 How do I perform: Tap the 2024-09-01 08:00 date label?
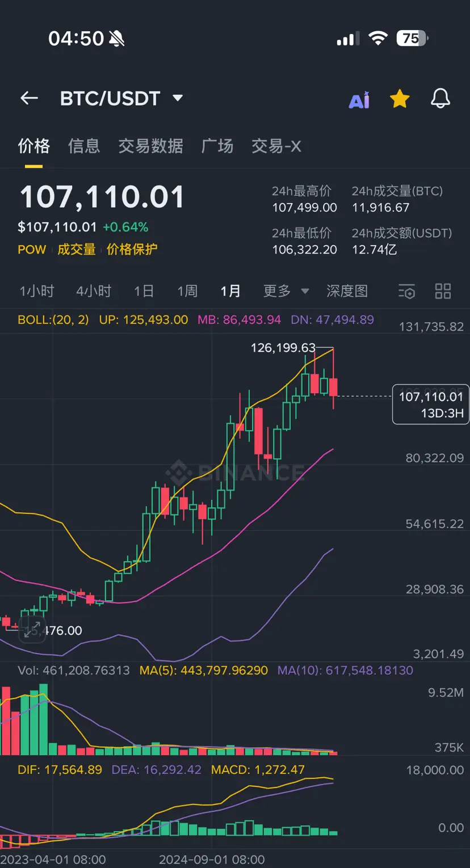pyautogui.click(x=212, y=859)
